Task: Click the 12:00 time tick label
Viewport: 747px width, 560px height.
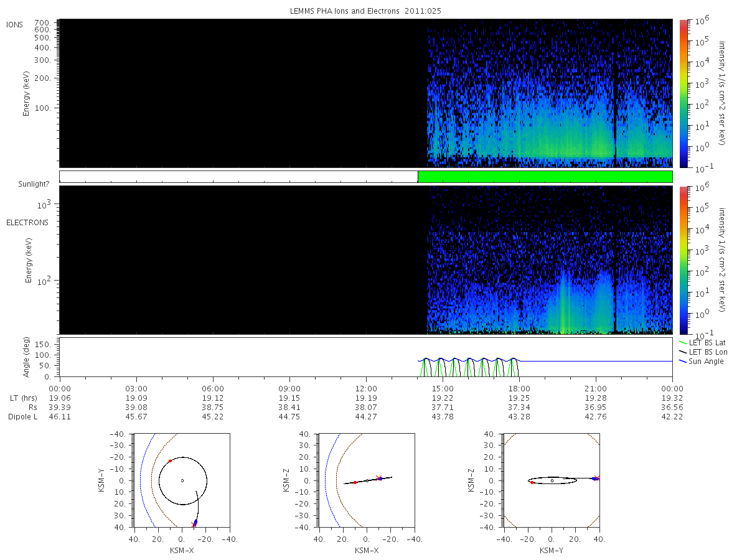Action: [x=366, y=389]
